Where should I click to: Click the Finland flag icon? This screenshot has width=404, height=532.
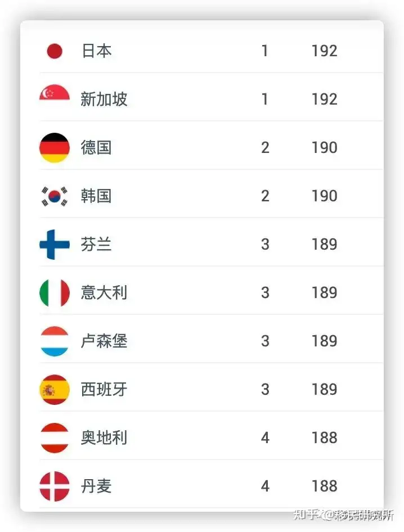(x=55, y=245)
